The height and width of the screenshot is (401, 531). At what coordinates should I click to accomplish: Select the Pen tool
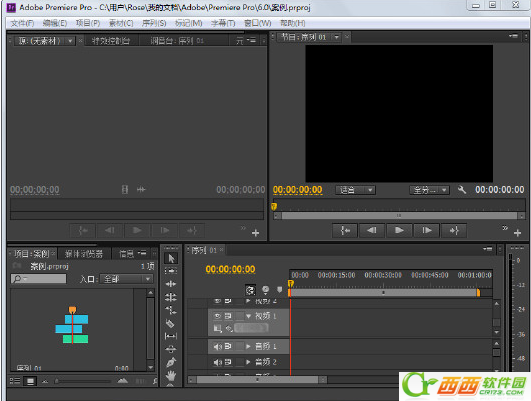coord(171,362)
